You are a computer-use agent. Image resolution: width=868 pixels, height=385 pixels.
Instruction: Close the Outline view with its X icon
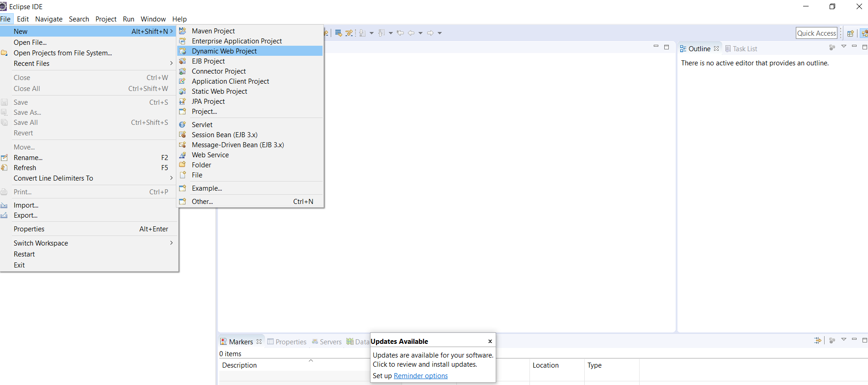(716, 48)
